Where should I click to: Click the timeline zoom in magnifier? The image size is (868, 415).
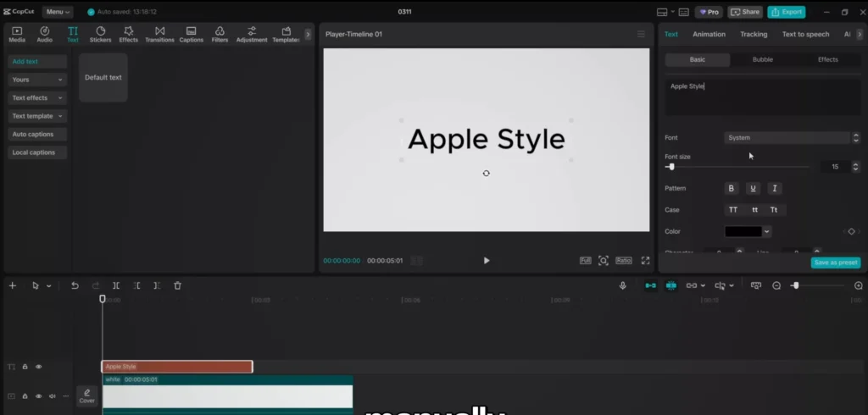click(859, 285)
